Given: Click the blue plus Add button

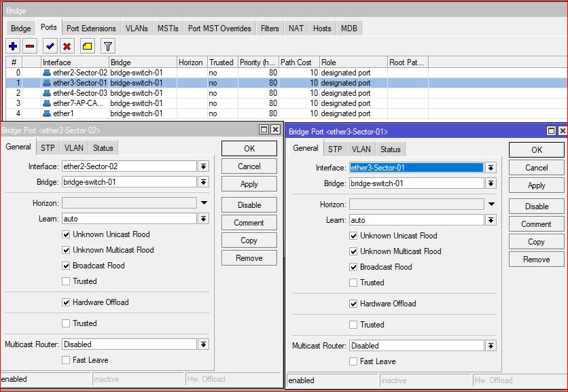Looking at the screenshot, I should click(13, 46).
